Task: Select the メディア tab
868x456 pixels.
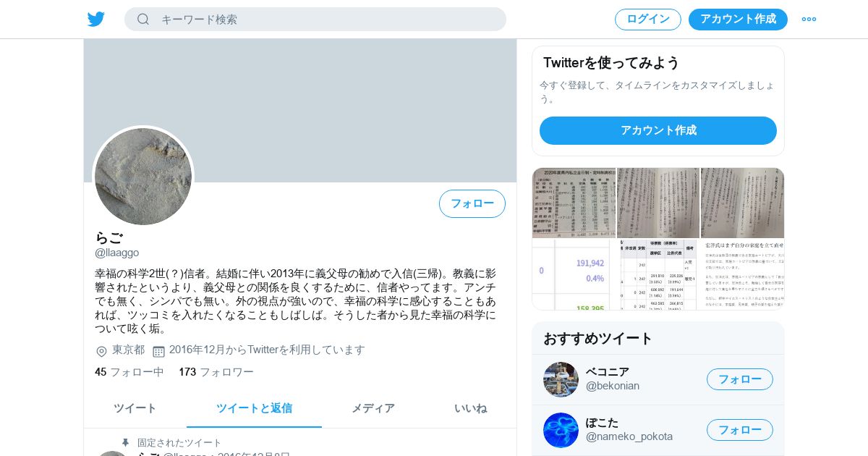Action: coord(373,408)
